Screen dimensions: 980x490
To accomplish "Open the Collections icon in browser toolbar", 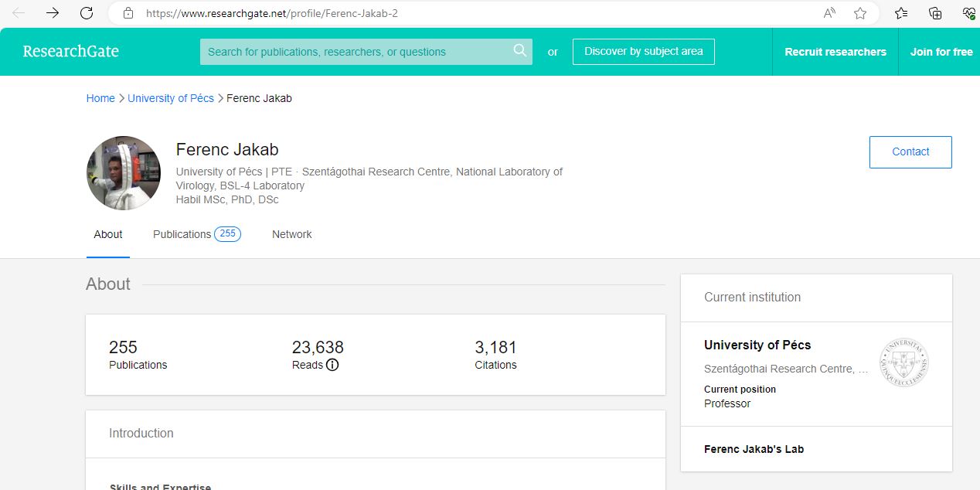I will tap(935, 13).
